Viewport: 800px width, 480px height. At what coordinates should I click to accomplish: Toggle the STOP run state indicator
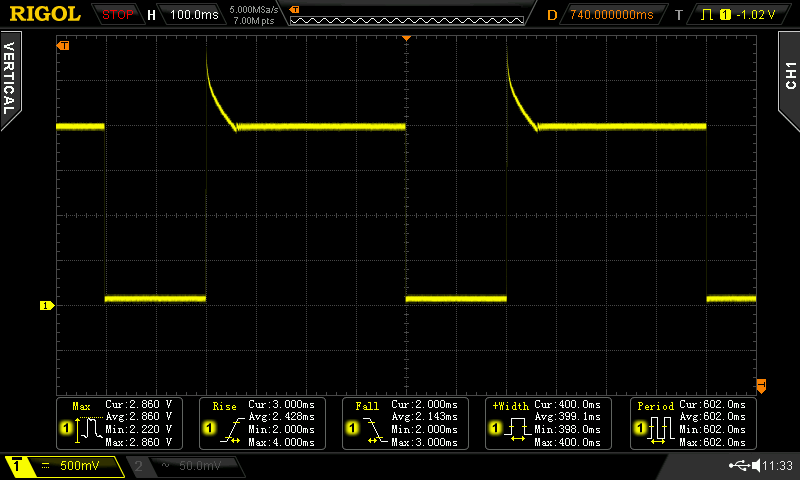click(x=118, y=15)
